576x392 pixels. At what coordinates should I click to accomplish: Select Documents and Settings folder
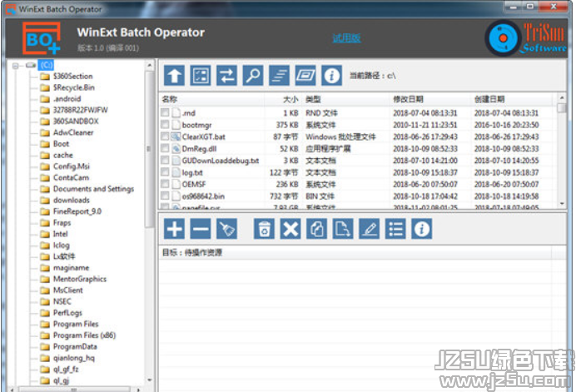click(x=93, y=189)
